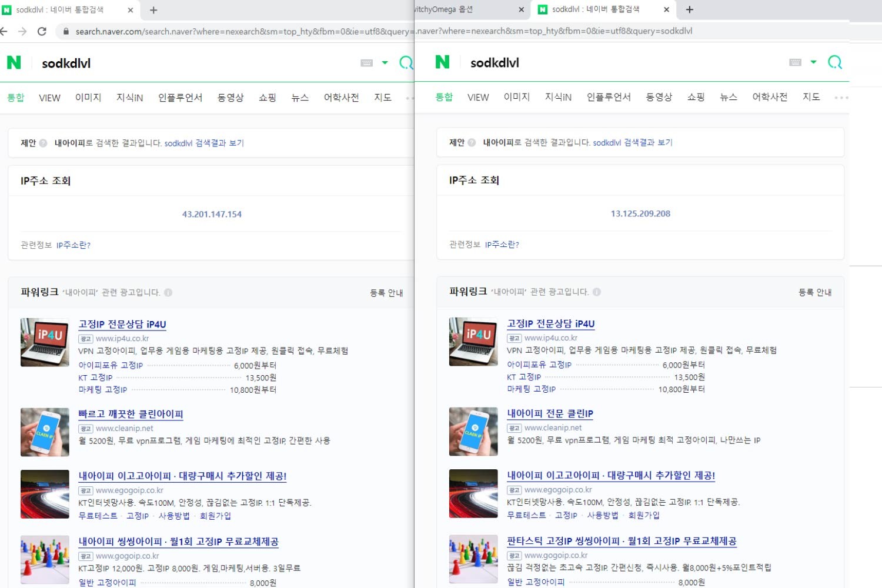Click the left window search box containing sodkdlvl

pyautogui.click(x=194, y=63)
